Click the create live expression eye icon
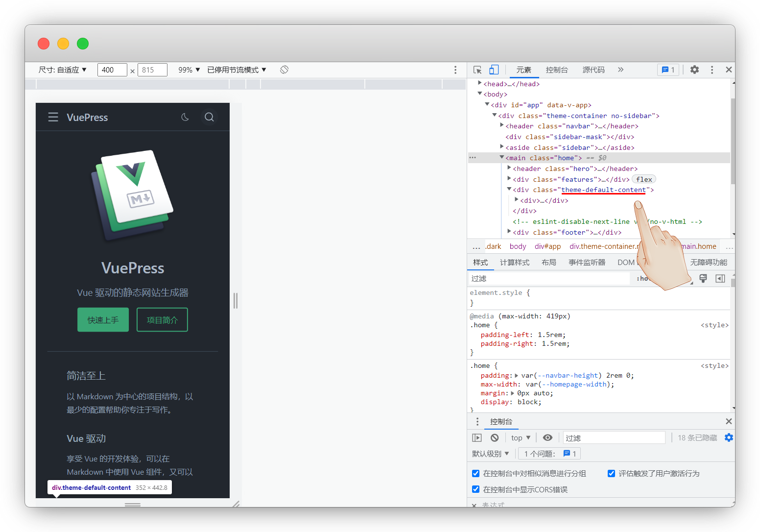The width and height of the screenshot is (760, 532). (x=547, y=437)
